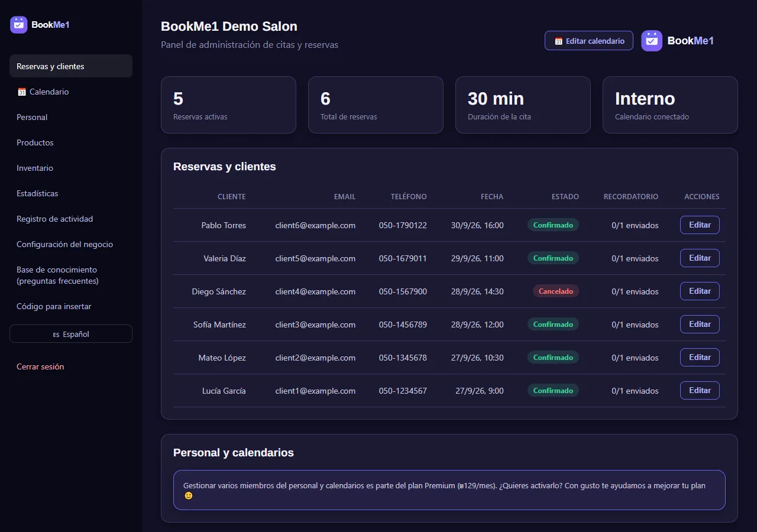Click the BookMe1 logo icon in sidebar
The image size is (757, 532).
pyautogui.click(x=19, y=25)
